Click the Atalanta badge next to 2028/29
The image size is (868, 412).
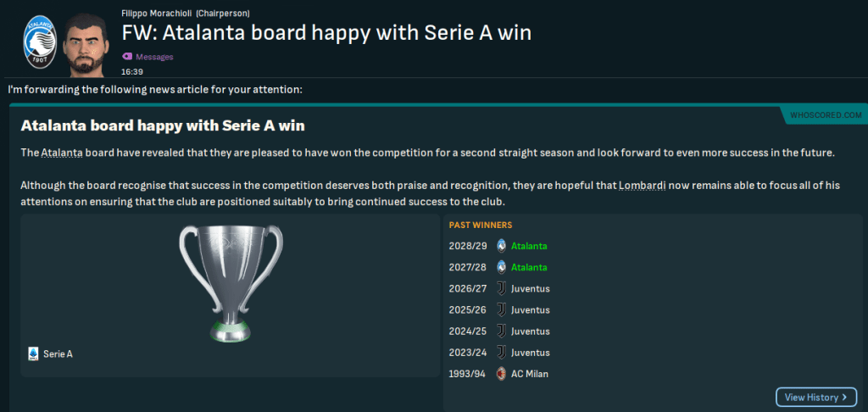coord(501,246)
